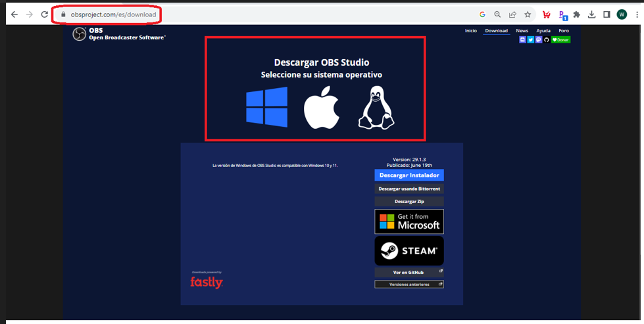Open the OBS Twitter icon link
The image size is (644, 324).
530,40
